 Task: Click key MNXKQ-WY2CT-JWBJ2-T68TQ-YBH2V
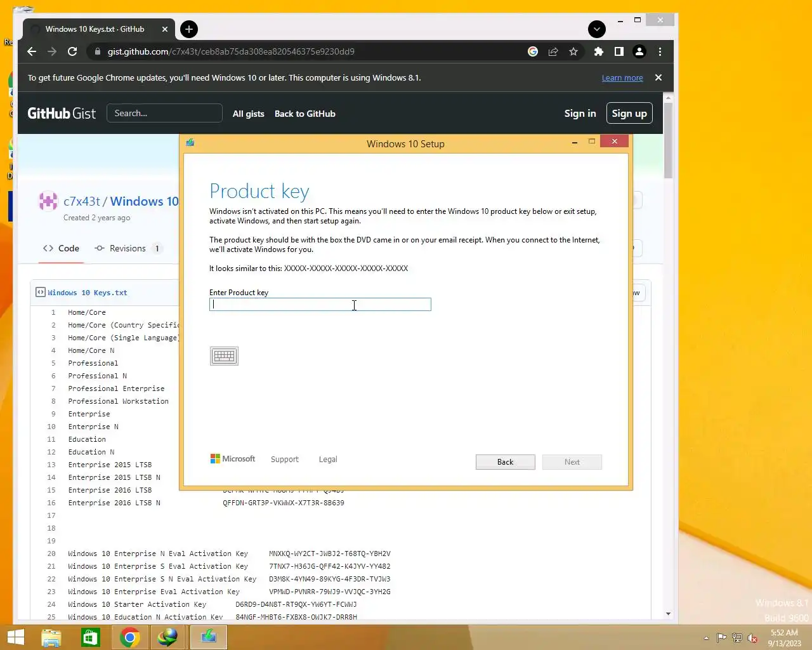pyautogui.click(x=329, y=554)
